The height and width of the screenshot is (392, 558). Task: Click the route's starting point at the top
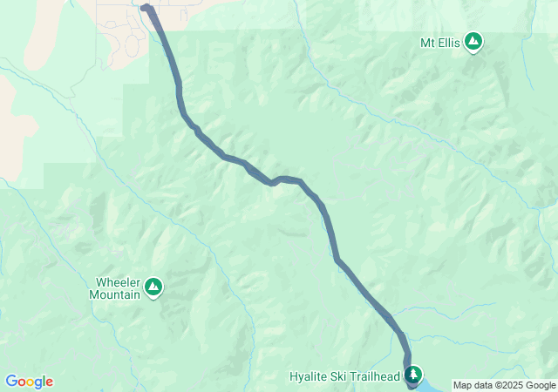145,8
